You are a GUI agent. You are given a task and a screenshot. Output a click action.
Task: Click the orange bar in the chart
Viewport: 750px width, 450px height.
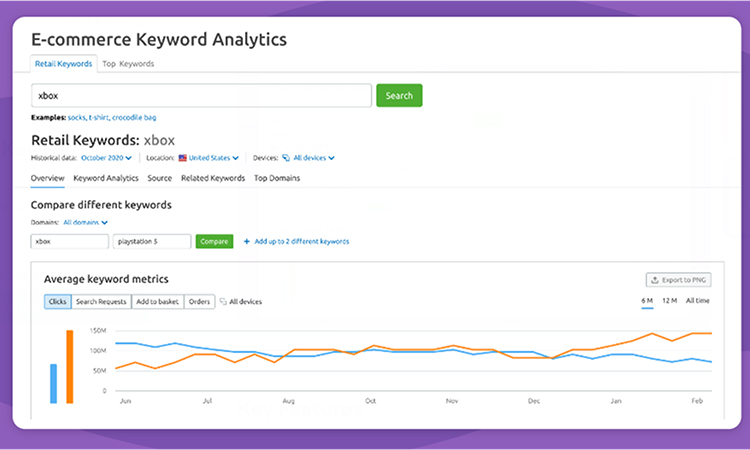coord(70,366)
